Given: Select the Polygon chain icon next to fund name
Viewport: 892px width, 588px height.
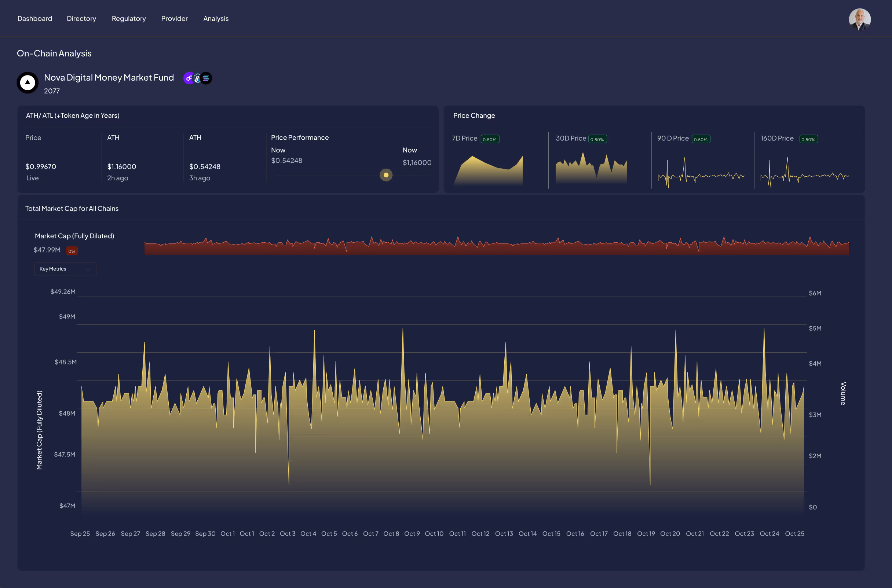Looking at the screenshot, I should coord(189,78).
